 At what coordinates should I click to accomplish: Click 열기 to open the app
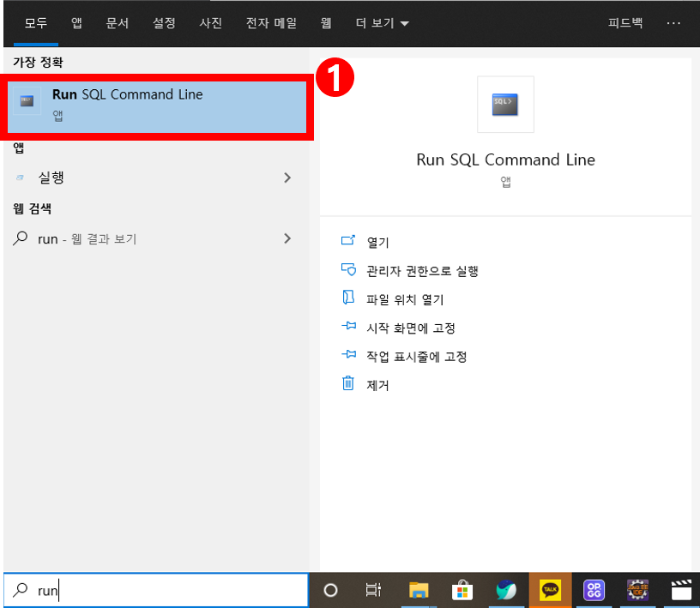(377, 243)
